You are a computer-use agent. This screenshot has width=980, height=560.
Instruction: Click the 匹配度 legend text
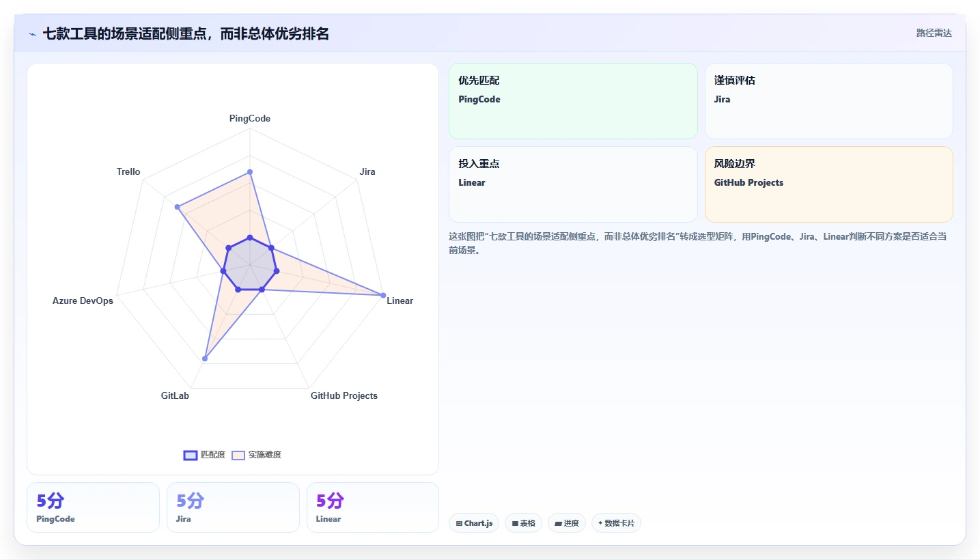click(213, 455)
